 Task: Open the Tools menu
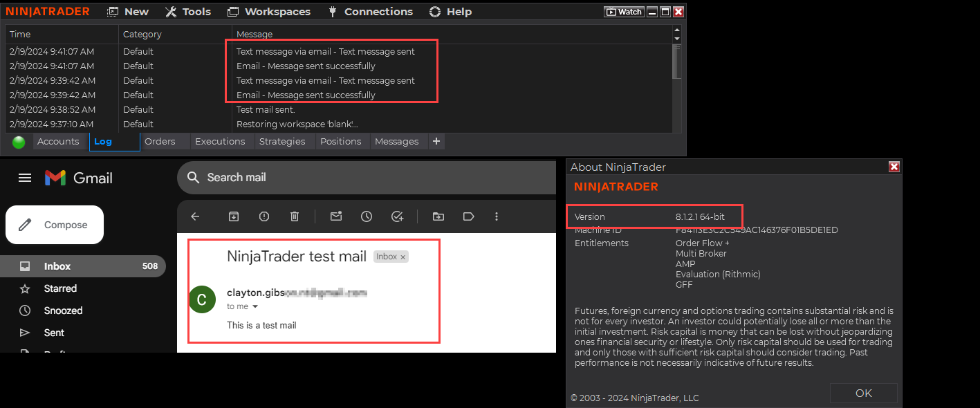[x=188, y=12]
